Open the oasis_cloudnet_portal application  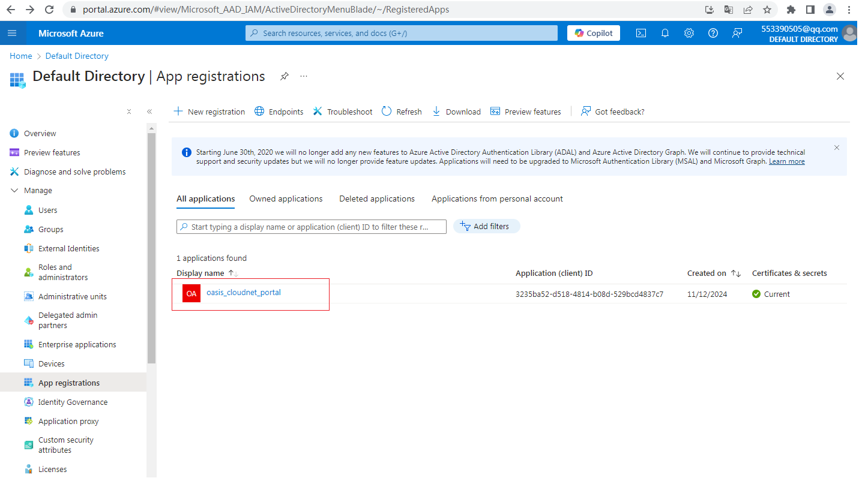click(x=244, y=293)
